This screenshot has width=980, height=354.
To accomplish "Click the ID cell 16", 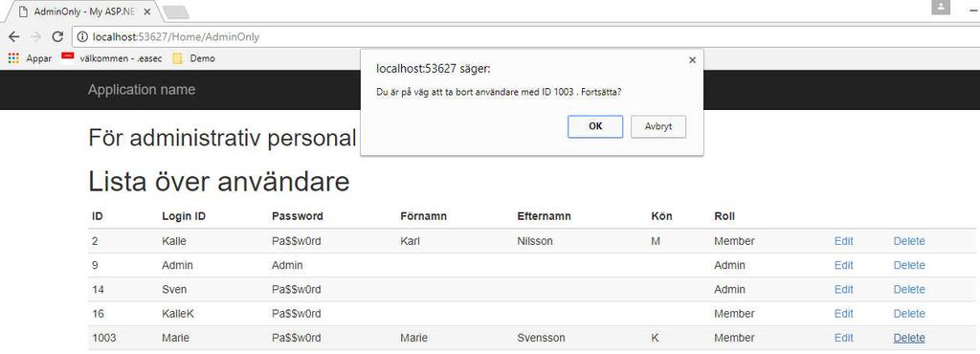I will [x=98, y=314].
